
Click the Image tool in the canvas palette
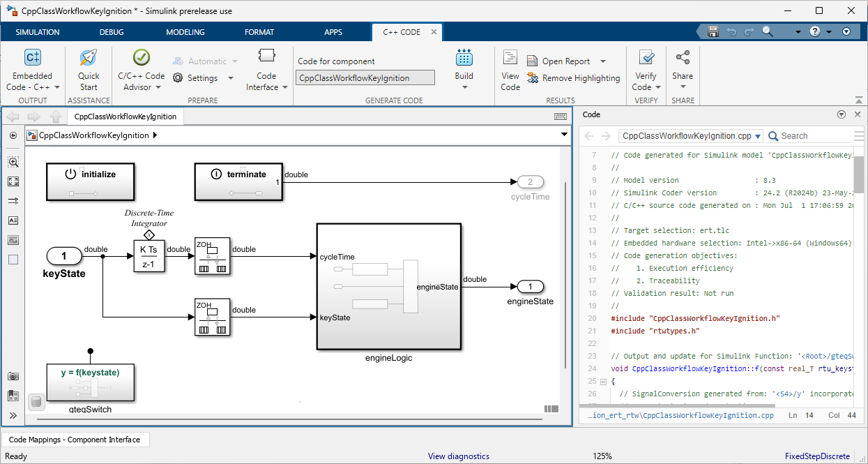(13, 240)
